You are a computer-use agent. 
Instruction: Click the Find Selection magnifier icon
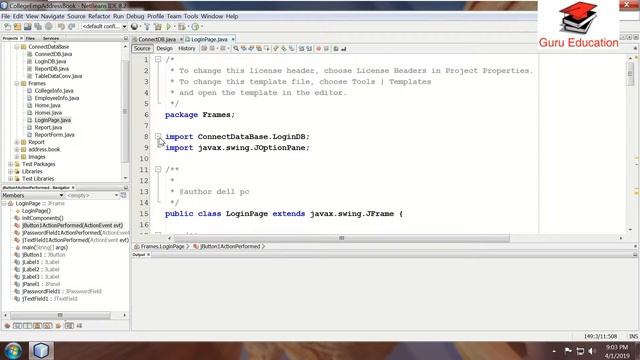coord(236,49)
